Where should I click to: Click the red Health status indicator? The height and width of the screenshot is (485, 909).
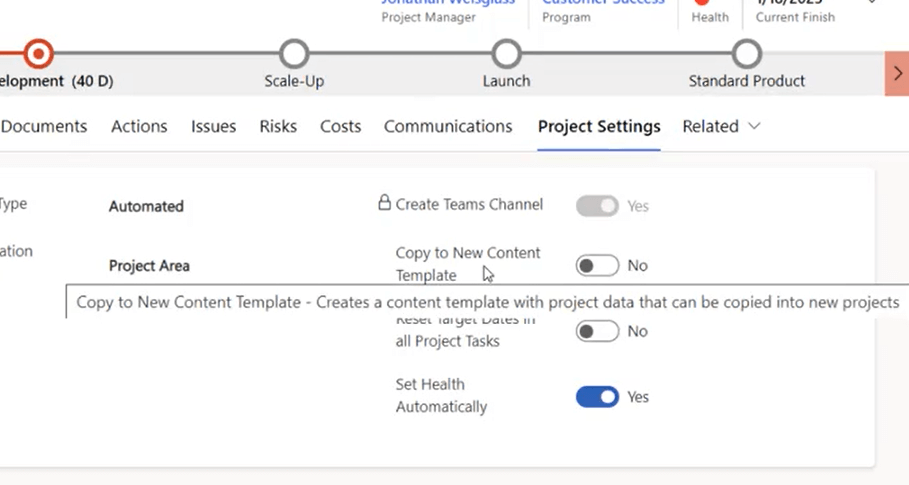pyautogui.click(x=702, y=3)
